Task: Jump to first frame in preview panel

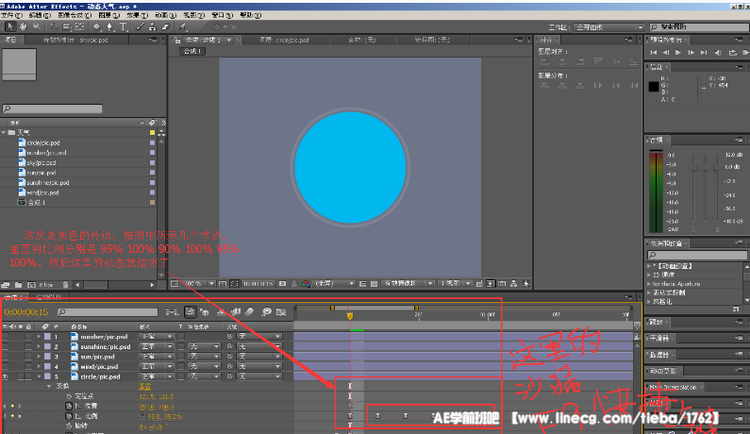Action: 653,53
